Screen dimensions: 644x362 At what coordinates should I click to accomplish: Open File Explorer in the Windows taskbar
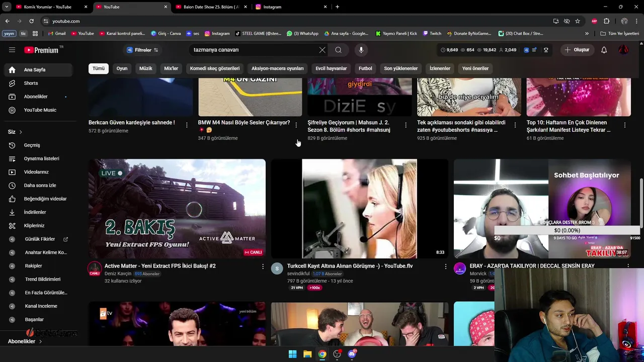307,354
